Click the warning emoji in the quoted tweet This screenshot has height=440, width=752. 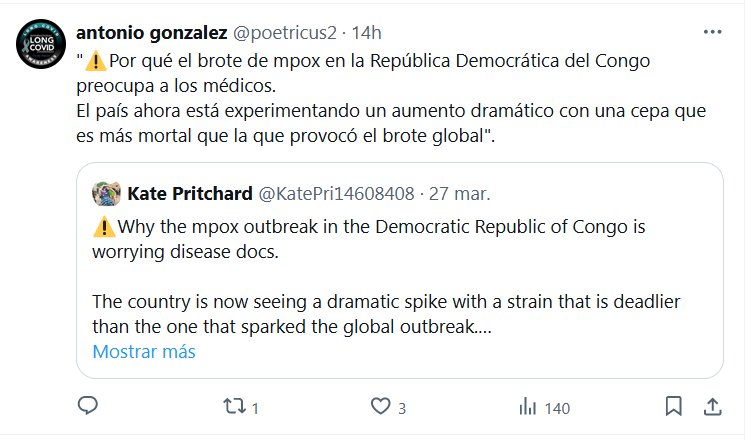tap(103, 227)
